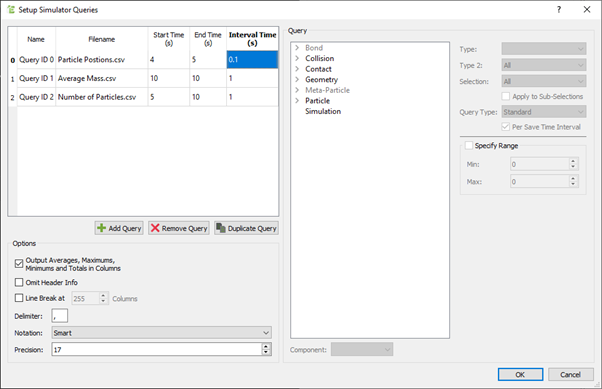Open the Notation dropdown

click(x=162, y=333)
